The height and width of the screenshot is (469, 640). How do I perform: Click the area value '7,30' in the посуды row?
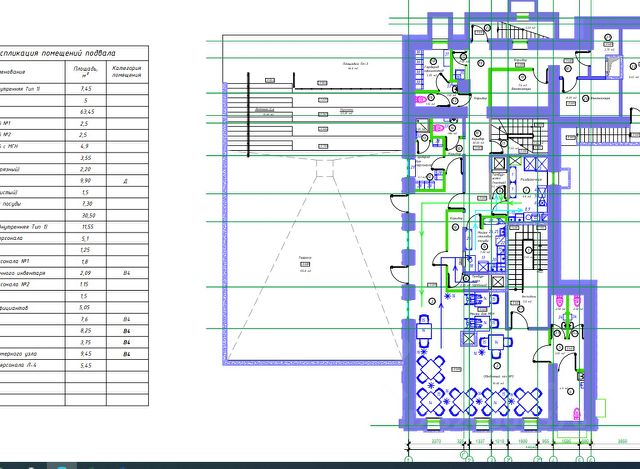click(x=87, y=204)
